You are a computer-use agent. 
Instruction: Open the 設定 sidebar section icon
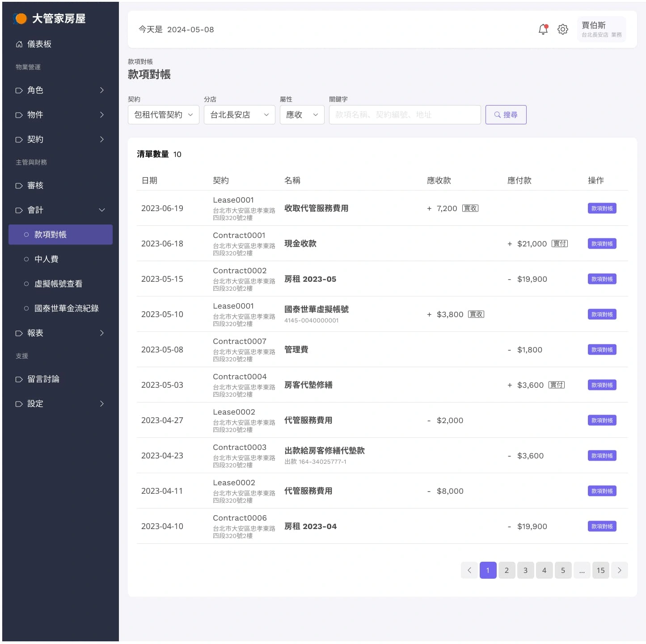19,404
